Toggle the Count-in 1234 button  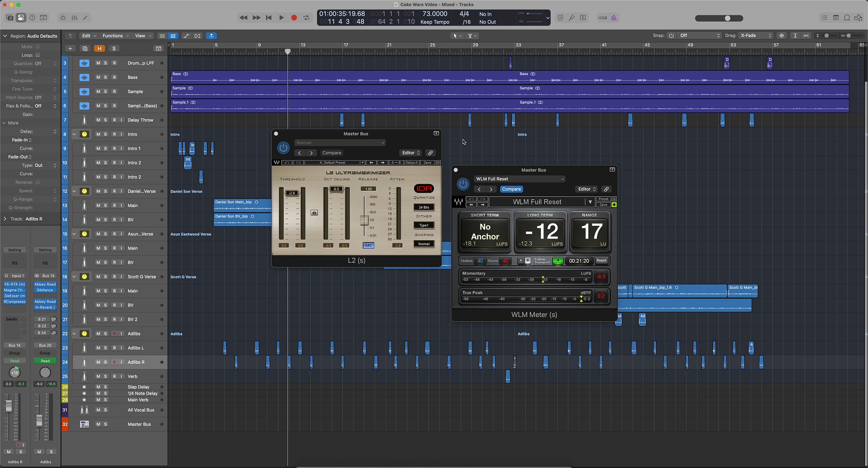[x=602, y=18]
